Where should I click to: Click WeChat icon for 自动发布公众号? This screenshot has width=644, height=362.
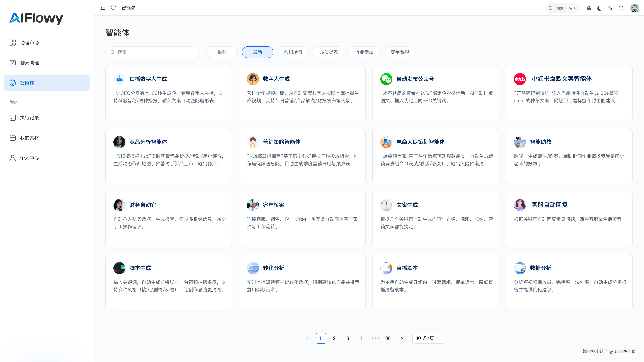tap(386, 79)
